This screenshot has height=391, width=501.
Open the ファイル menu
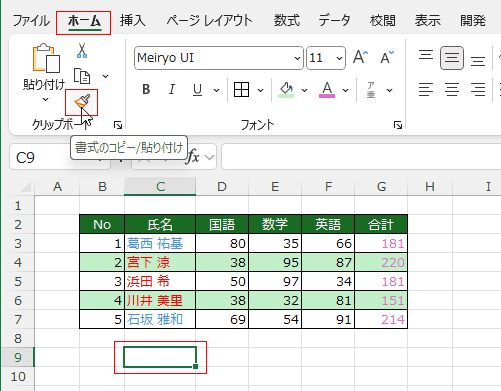31,21
